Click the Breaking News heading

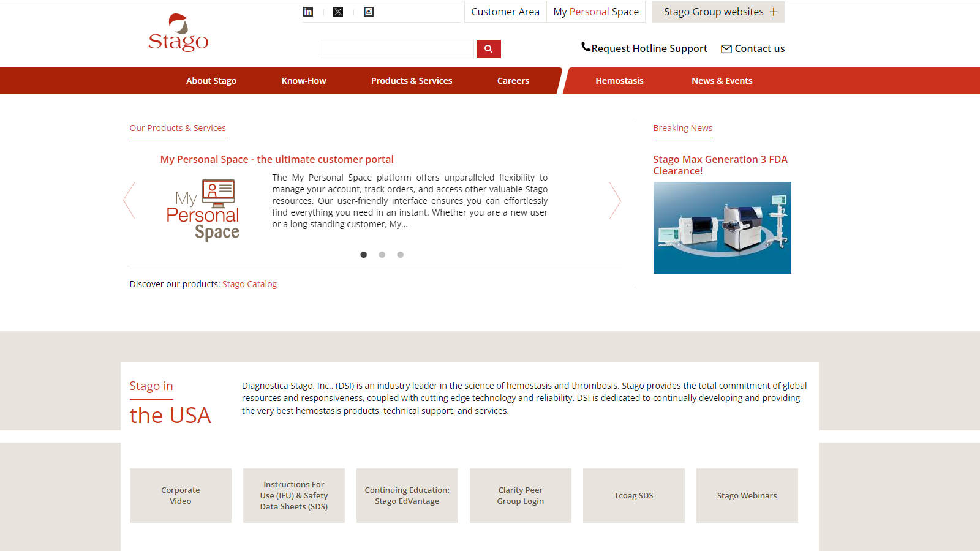click(x=683, y=128)
